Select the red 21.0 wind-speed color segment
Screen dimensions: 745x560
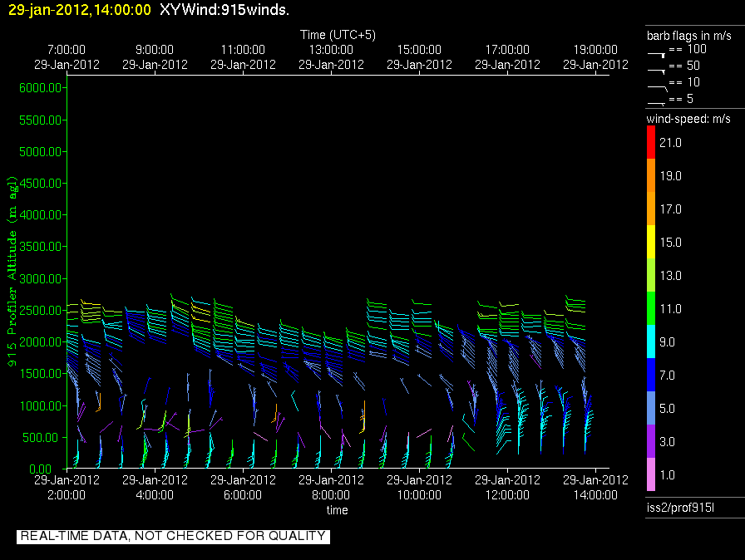650,142
